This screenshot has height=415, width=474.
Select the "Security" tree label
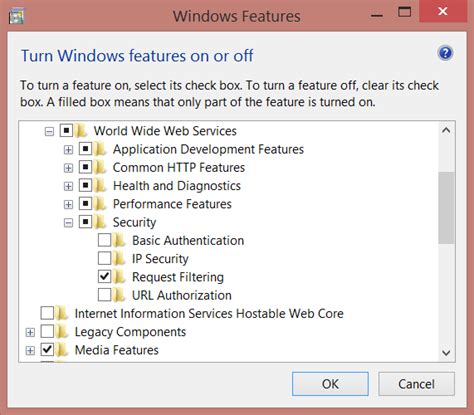click(134, 223)
